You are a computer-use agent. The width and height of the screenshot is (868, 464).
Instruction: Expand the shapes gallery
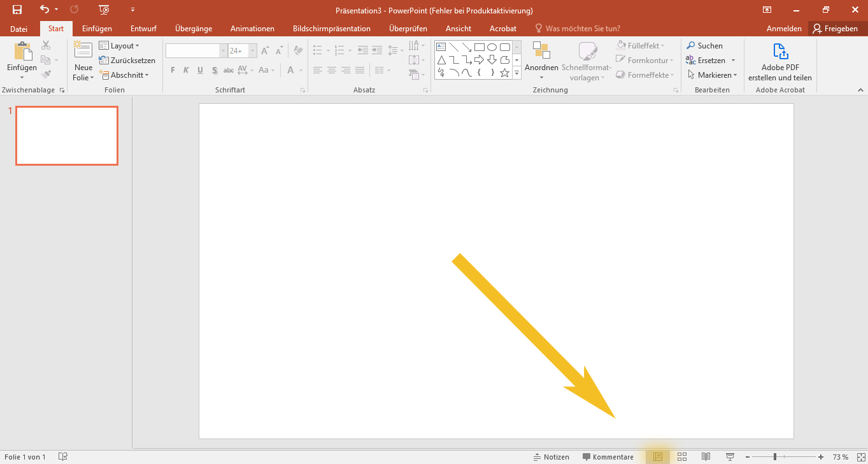pos(517,73)
